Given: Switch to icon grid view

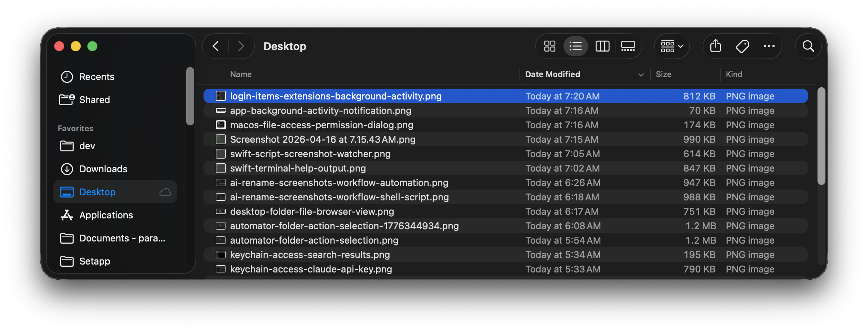Looking at the screenshot, I should [549, 46].
